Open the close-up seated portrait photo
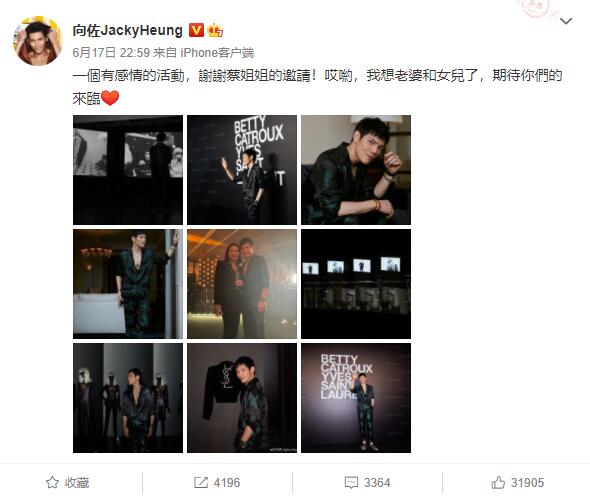This screenshot has height=499, width=590. 356,170
